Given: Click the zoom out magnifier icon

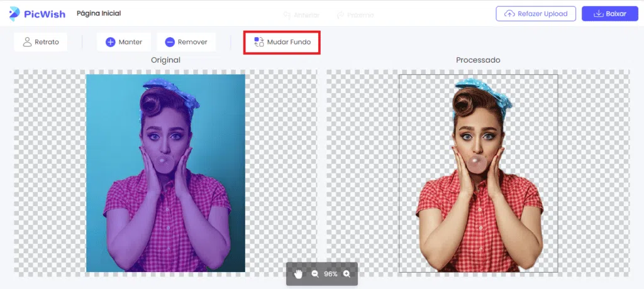Looking at the screenshot, I should 315,274.
